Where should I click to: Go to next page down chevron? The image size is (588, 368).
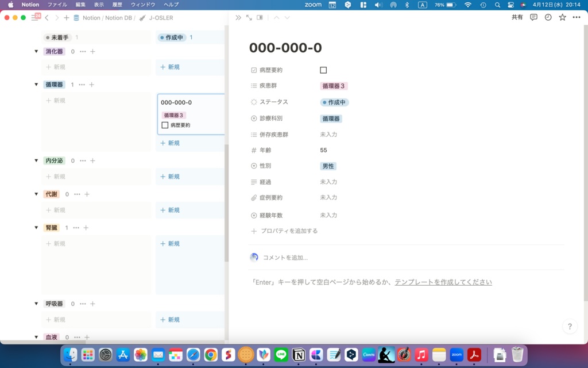pos(287,18)
